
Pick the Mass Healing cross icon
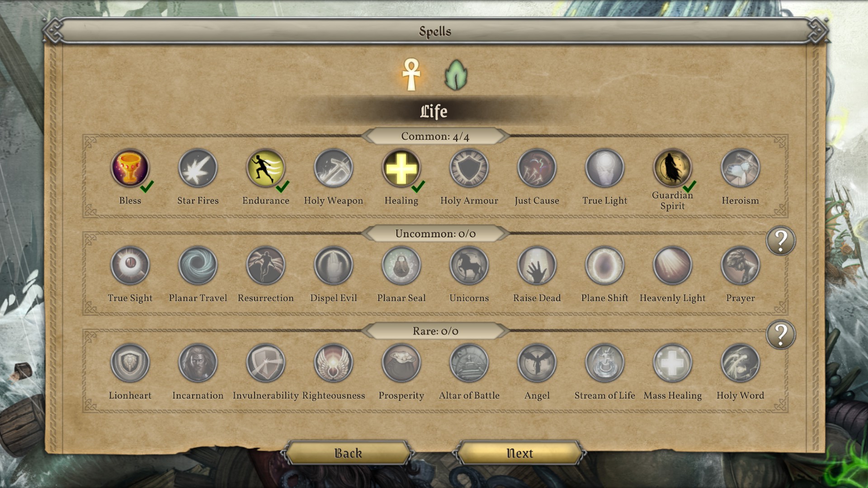[x=672, y=363]
